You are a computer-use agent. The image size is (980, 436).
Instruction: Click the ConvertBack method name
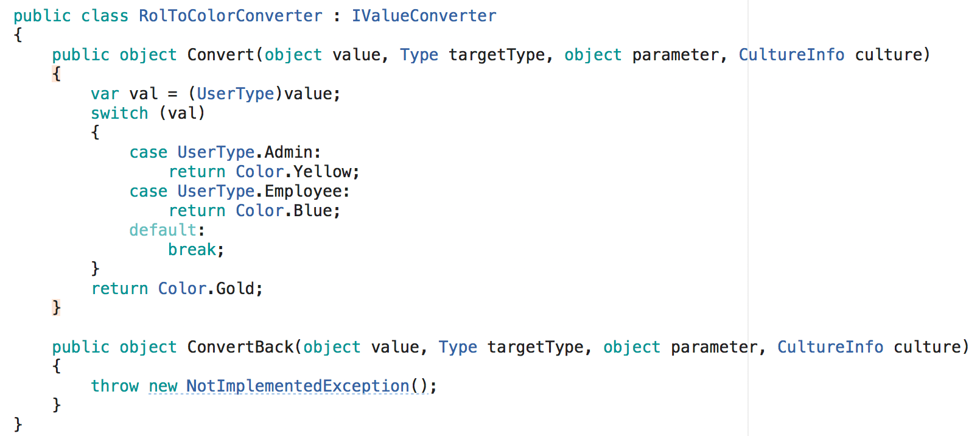pos(240,347)
